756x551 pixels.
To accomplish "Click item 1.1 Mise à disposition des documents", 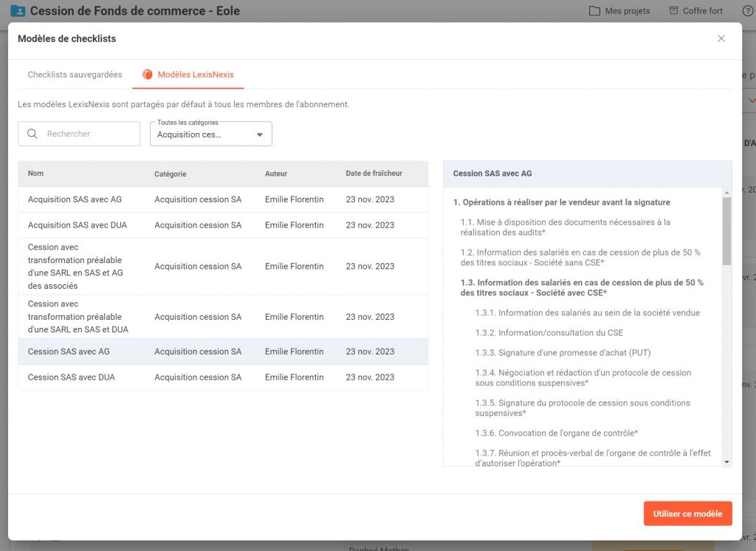I will point(565,227).
